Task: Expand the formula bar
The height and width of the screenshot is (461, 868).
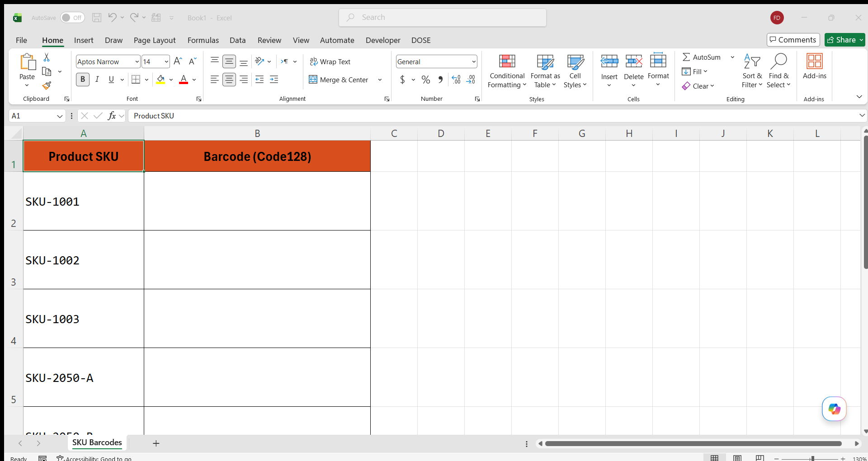Action: (862, 116)
